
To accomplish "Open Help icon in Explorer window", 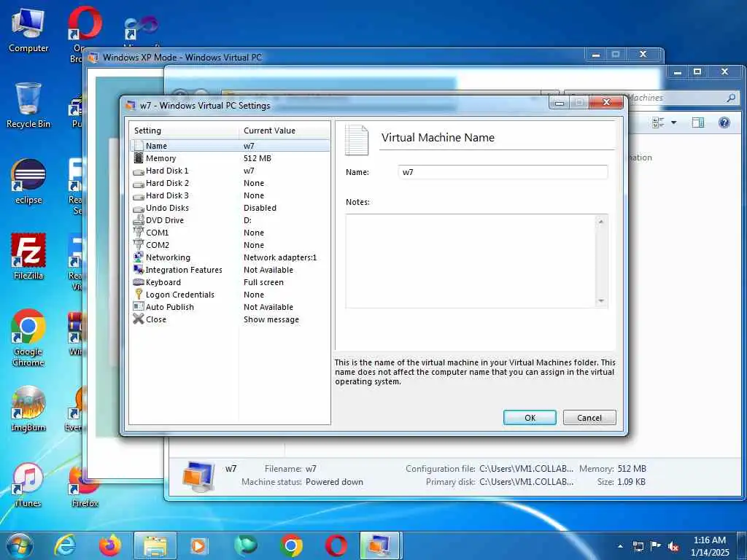I will click(x=724, y=122).
